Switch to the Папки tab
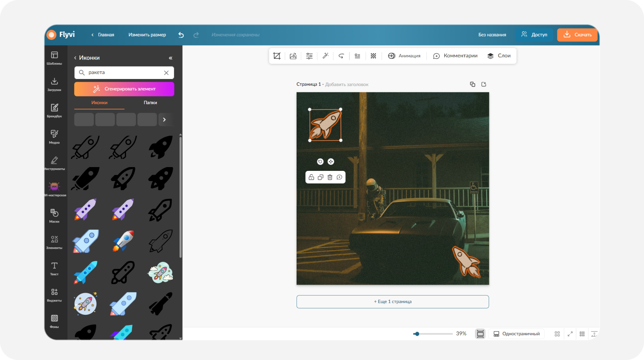Image resolution: width=644 pixels, height=360 pixels. (150, 103)
